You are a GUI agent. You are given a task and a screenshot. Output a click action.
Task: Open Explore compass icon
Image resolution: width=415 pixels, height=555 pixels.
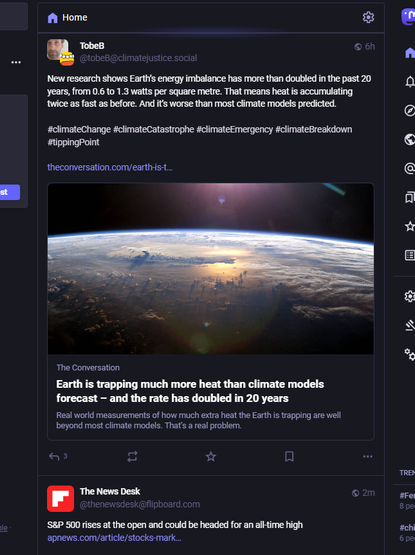pyautogui.click(x=410, y=110)
